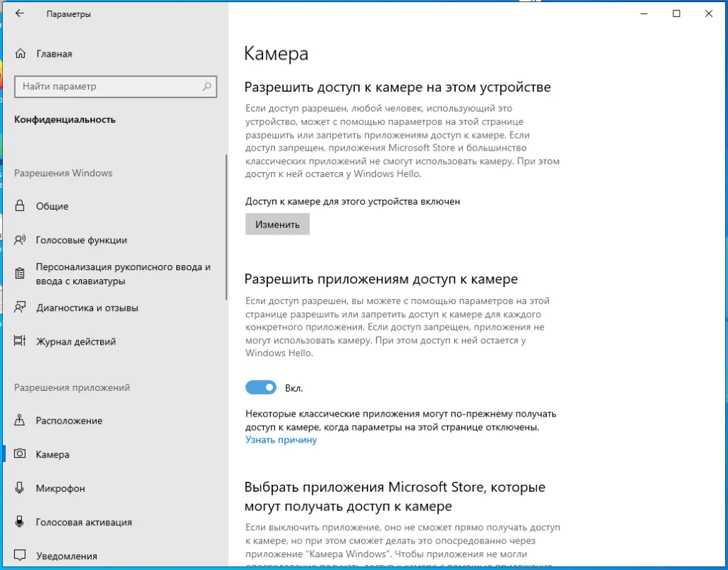728x570 pixels.
Task: Select Камера in the sidebar
Action: tap(53, 454)
